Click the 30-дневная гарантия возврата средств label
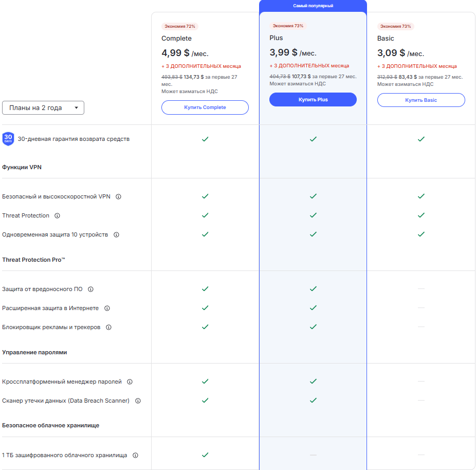The width and height of the screenshot is (476, 470). [74, 139]
